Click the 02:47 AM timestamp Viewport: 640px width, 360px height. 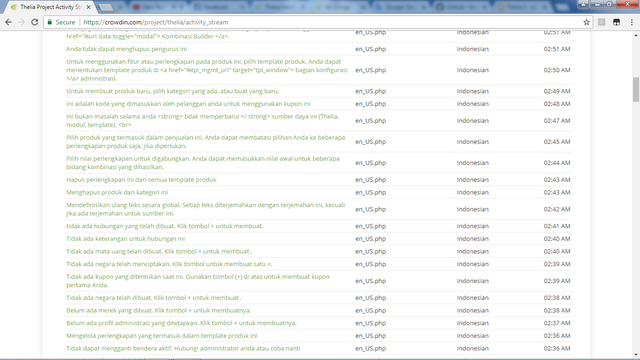click(557, 120)
